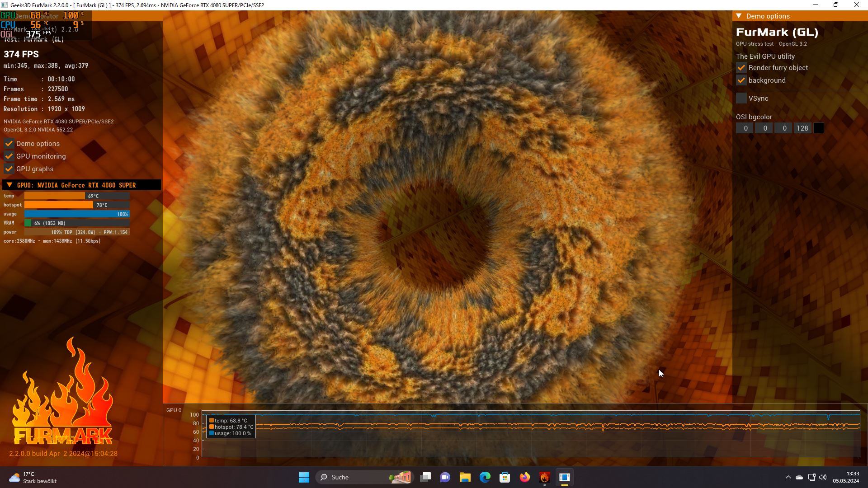Screen dimensions: 868x488
Task: Click 'The Evil GPU utility' label
Action: pyautogui.click(x=765, y=56)
